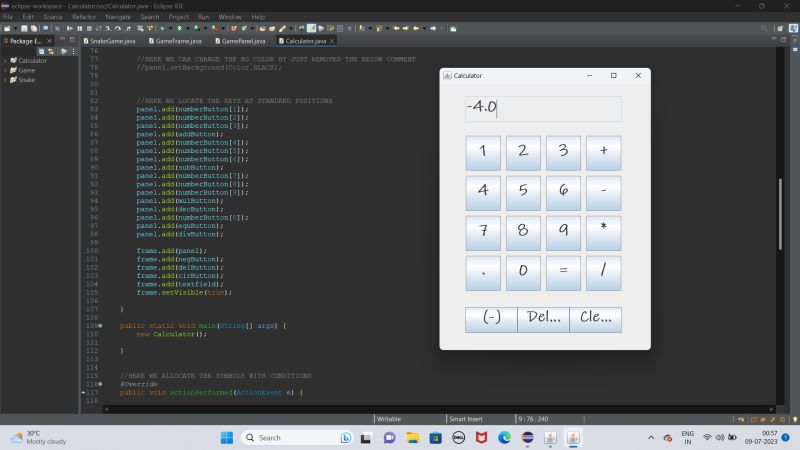The width and height of the screenshot is (800, 450).
Task: Click the Search flashlight toolbar icon
Action: point(282,29)
